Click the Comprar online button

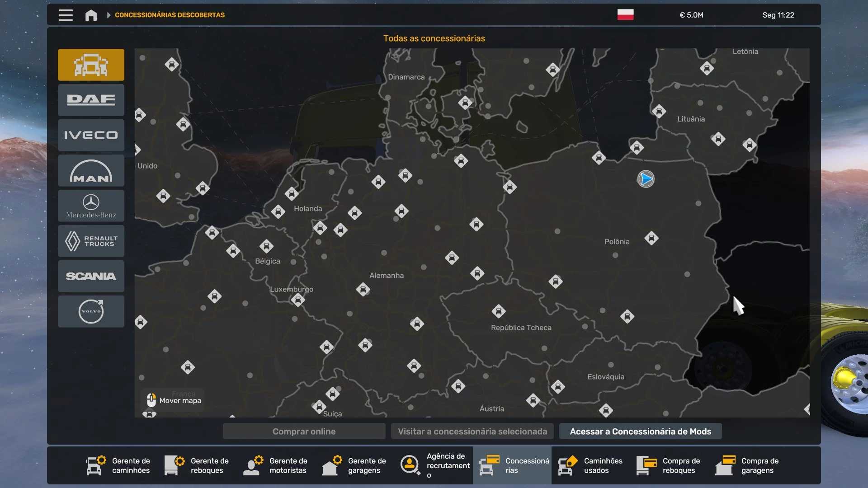click(x=304, y=432)
